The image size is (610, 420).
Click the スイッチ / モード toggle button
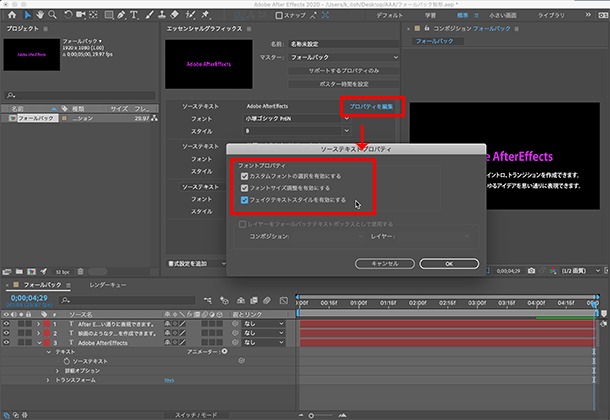(196, 415)
